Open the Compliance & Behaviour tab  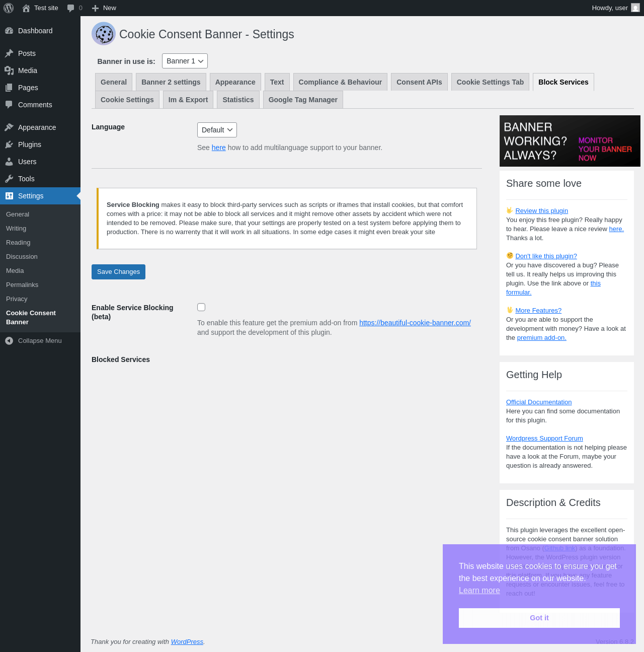[340, 82]
